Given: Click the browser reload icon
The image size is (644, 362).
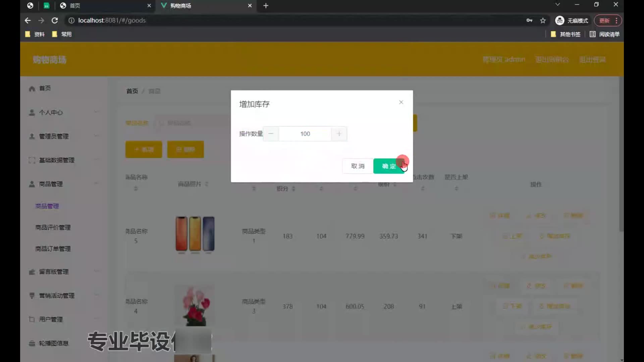Looking at the screenshot, I should (x=55, y=20).
